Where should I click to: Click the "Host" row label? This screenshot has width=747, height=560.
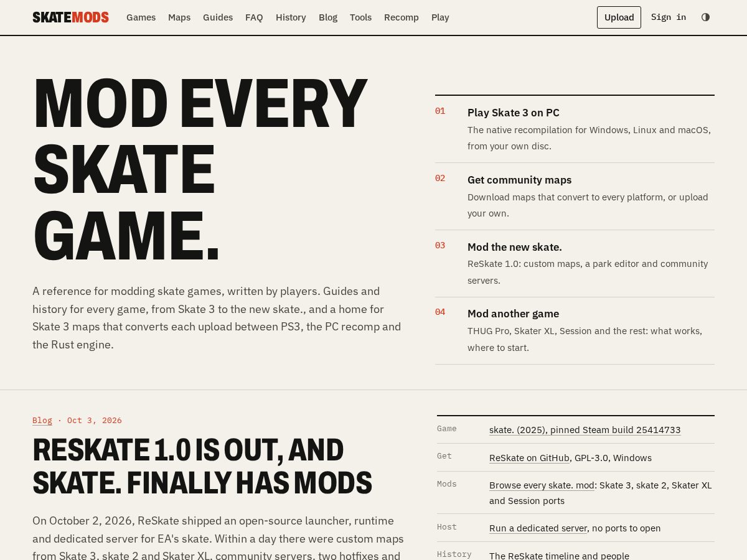pos(447,527)
